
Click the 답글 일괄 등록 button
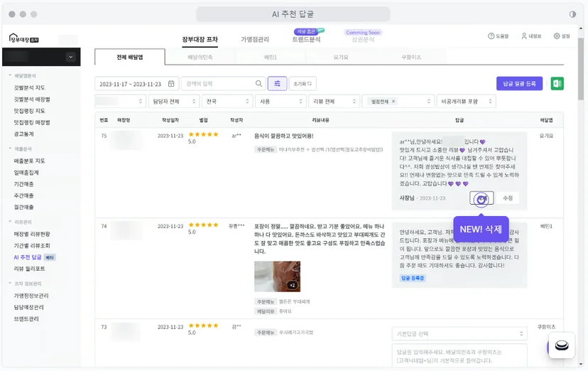coord(519,83)
